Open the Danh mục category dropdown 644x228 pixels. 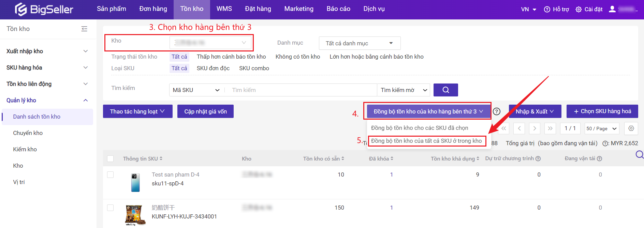click(x=360, y=43)
